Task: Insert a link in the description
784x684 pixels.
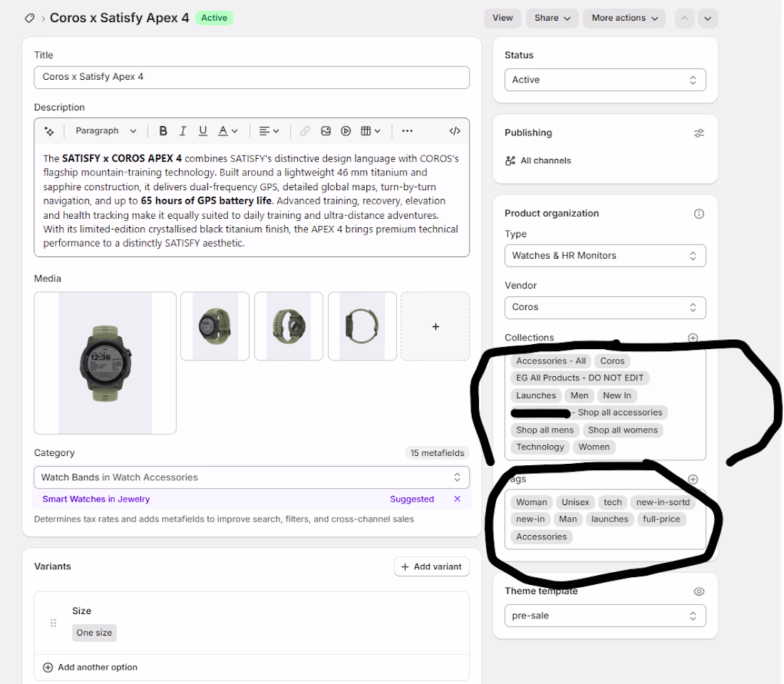Action: click(305, 131)
